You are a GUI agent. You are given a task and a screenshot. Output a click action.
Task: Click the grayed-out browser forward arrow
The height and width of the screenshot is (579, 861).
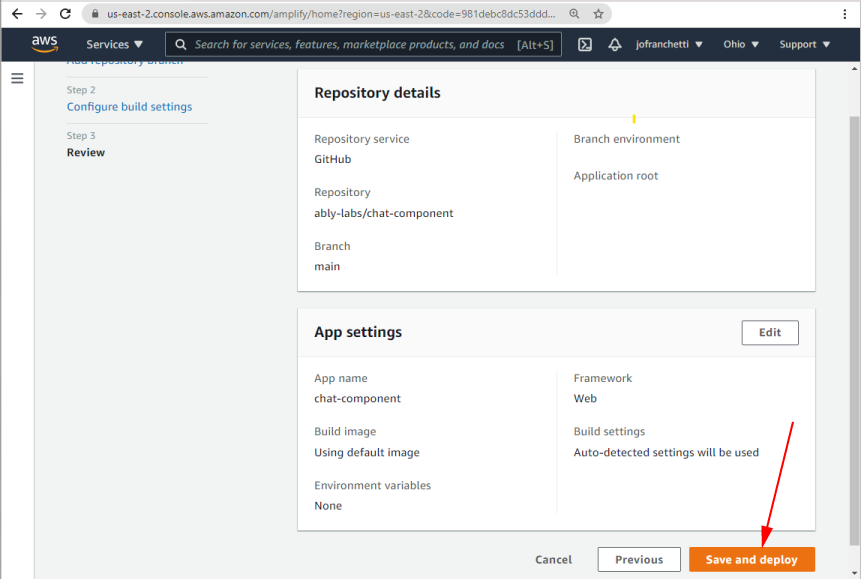coord(41,14)
